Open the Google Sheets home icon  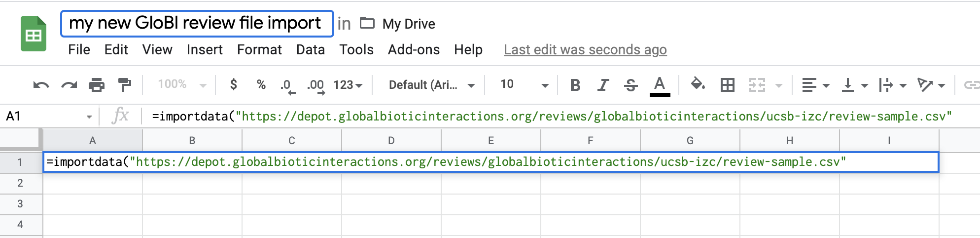tap(34, 34)
